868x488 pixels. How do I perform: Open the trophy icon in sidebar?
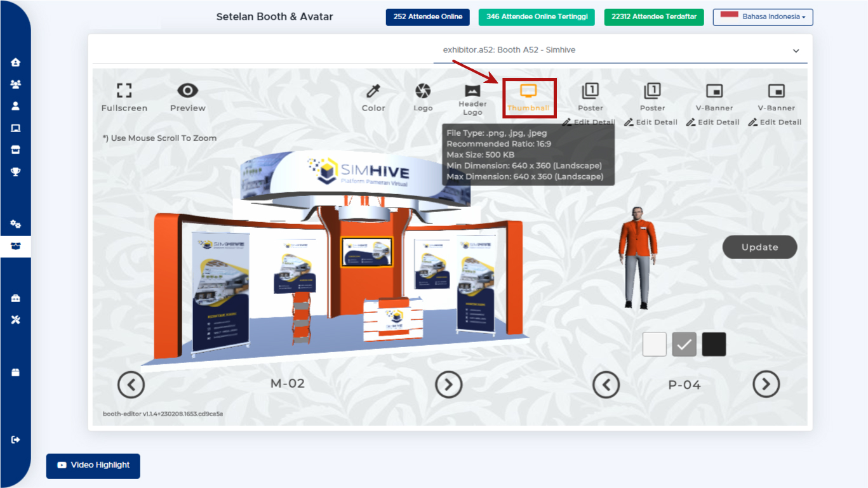pyautogui.click(x=15, y=171)
